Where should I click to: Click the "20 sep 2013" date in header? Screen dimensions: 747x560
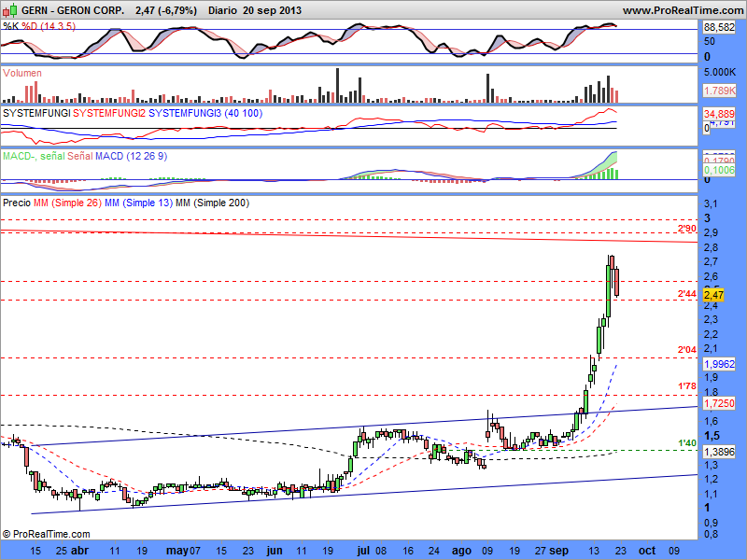tap(272, 10)
